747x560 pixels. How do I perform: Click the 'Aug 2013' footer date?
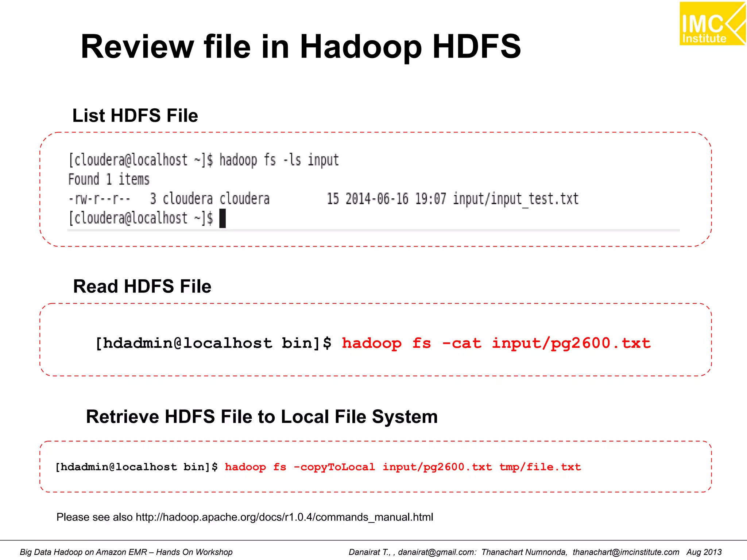[704, 552]
